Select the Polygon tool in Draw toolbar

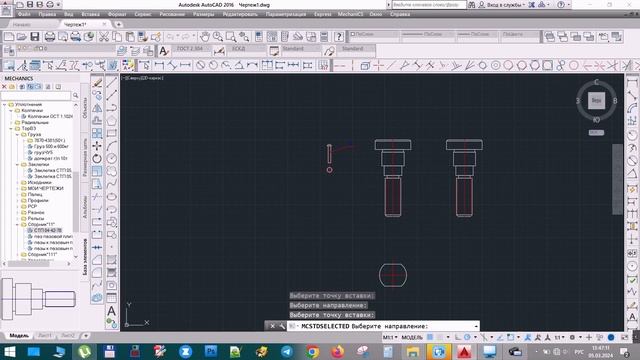[112, 121]
